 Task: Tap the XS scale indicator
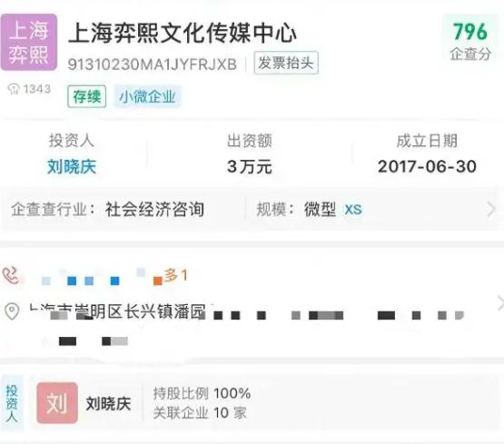click(353, 210)
